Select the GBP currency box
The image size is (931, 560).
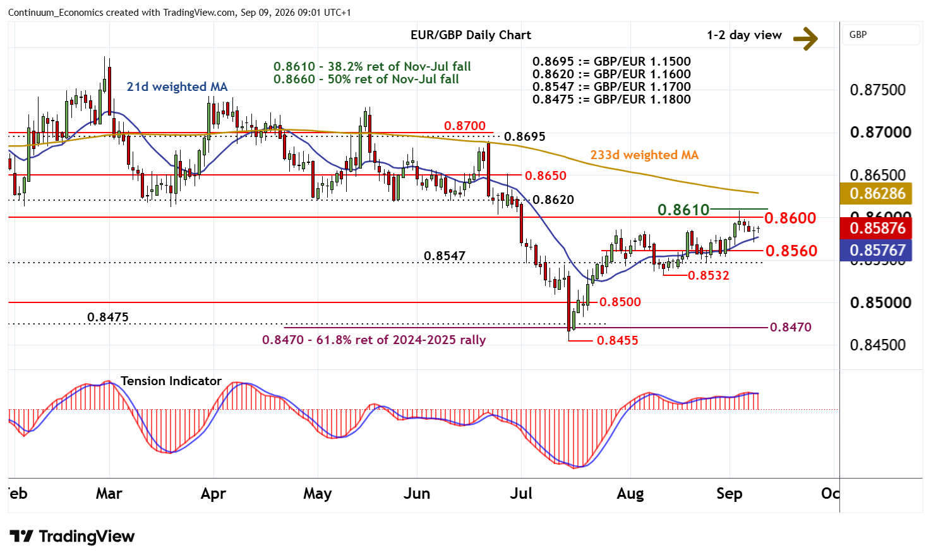(x=881, y=35)
